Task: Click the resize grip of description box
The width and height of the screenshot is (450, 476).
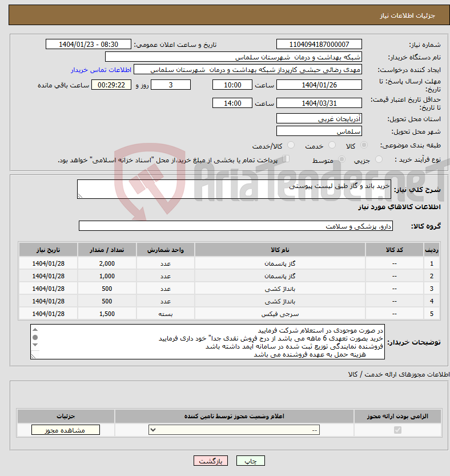Action: point(80,196)
